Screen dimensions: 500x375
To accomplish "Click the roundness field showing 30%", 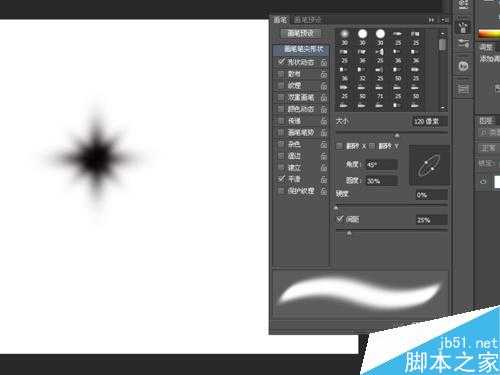I will point(382,181).
